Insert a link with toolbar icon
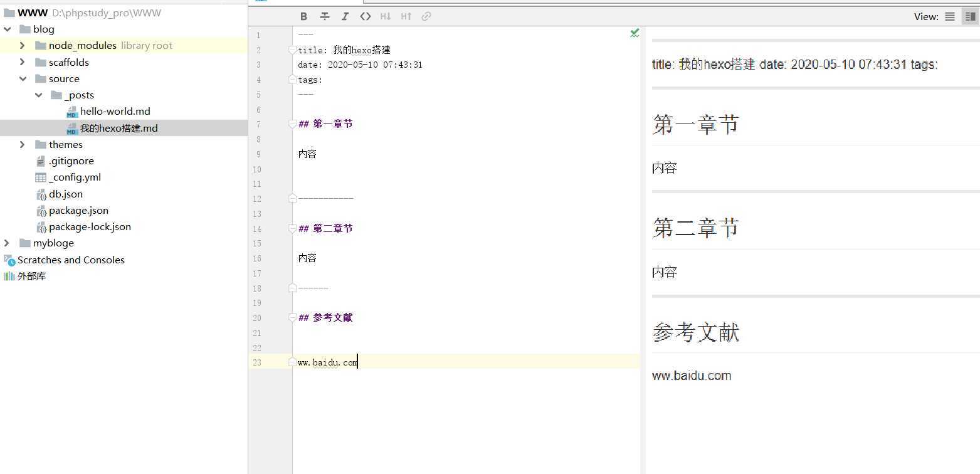Viewport: 980px width, 474px height. (x=426, y=16)
